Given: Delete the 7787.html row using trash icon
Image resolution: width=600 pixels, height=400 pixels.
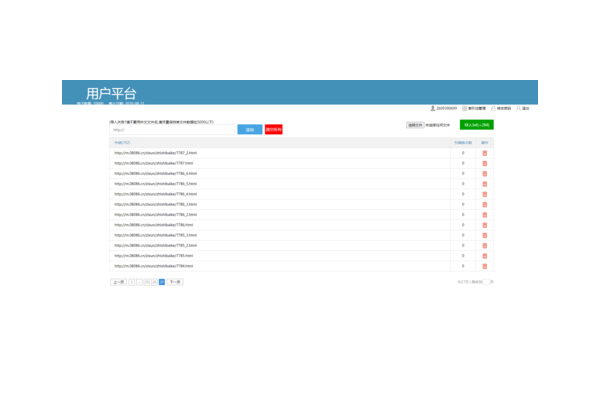Looking at the screenshot, I should point(485,163).
